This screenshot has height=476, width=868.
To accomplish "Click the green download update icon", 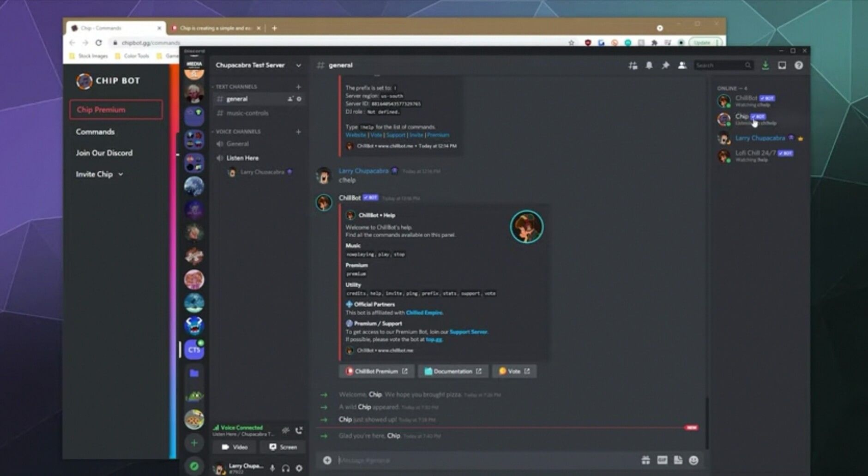I will (x=766, y=66).
